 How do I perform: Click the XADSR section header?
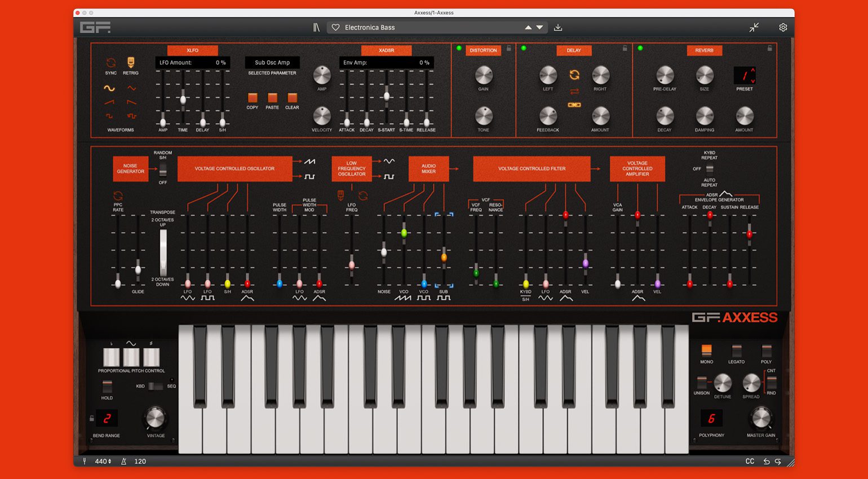pos(387,50)
